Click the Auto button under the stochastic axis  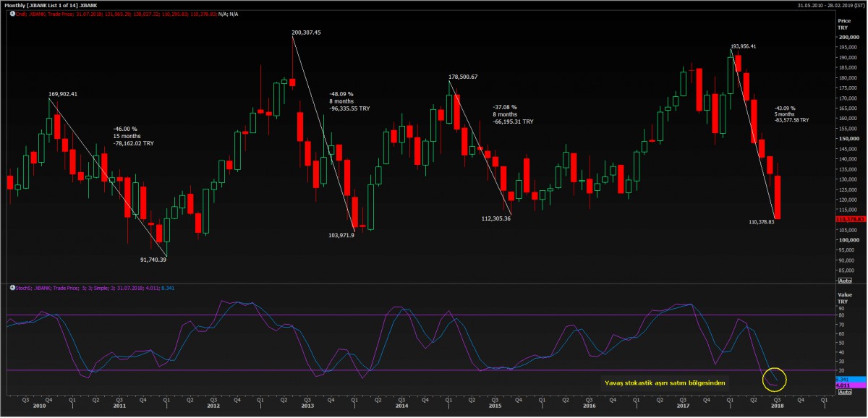coord(844,391)
